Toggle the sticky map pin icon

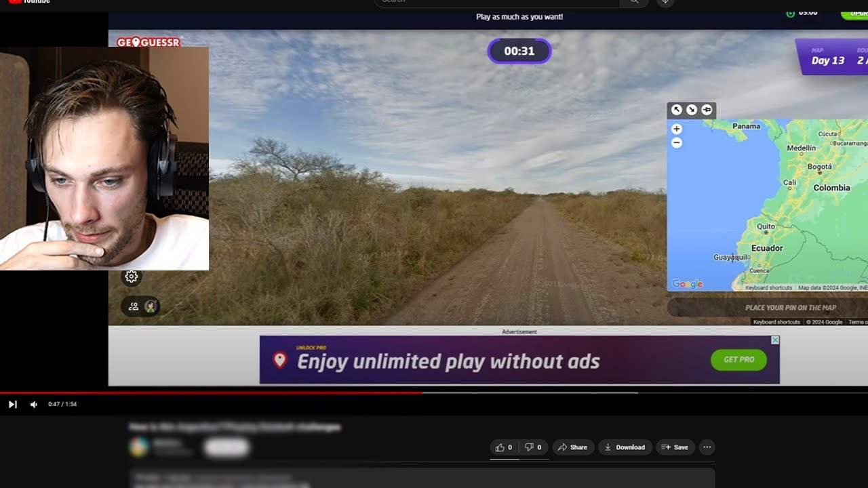pyautogui.click(x=707, y=110)
